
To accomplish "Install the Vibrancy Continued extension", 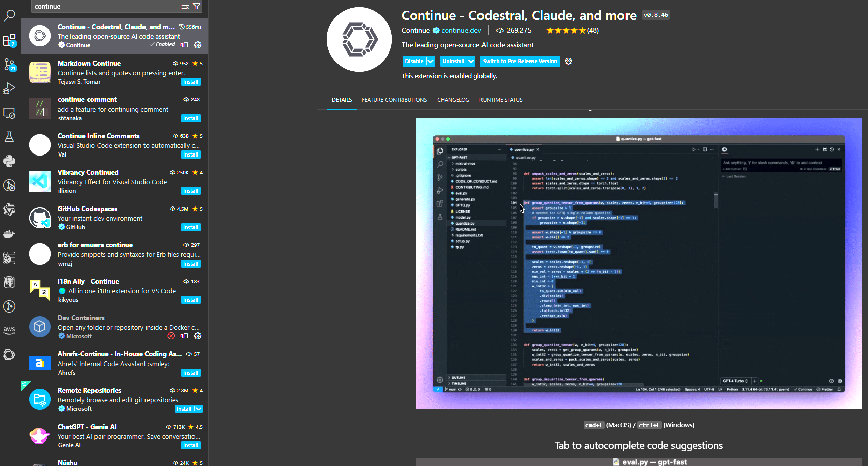I will click(x=191, y=191).
